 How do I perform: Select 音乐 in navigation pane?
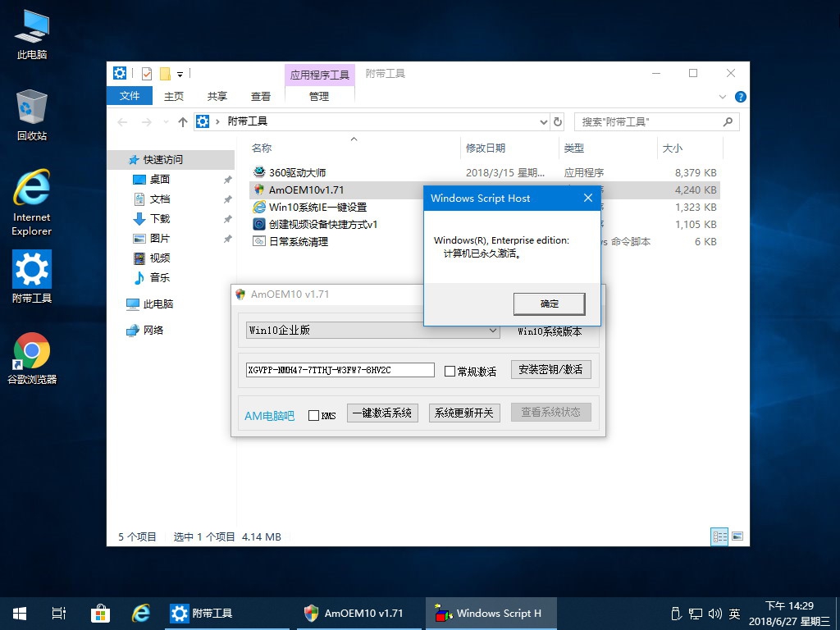click(x=160, y=277)
